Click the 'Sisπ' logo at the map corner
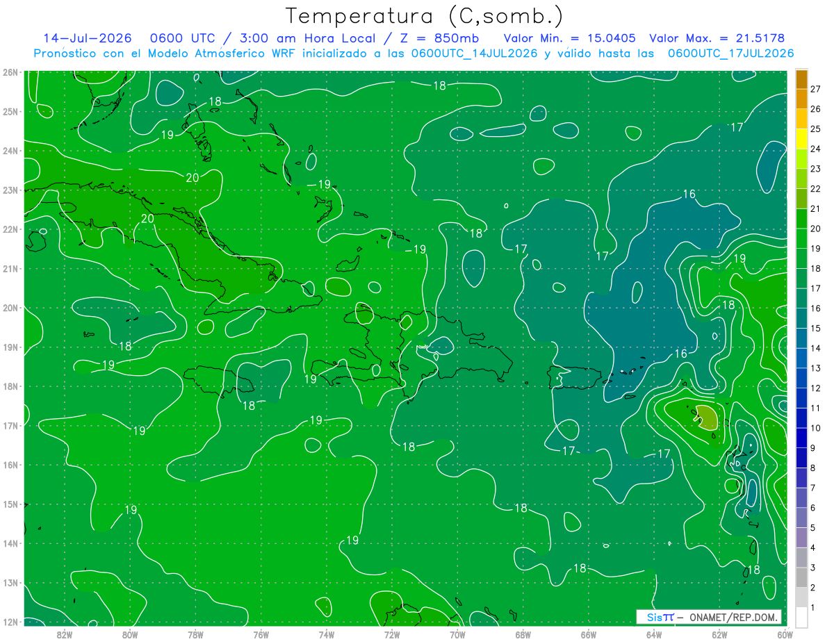Viewport: 834px width, 644px height. coord(660,617)
